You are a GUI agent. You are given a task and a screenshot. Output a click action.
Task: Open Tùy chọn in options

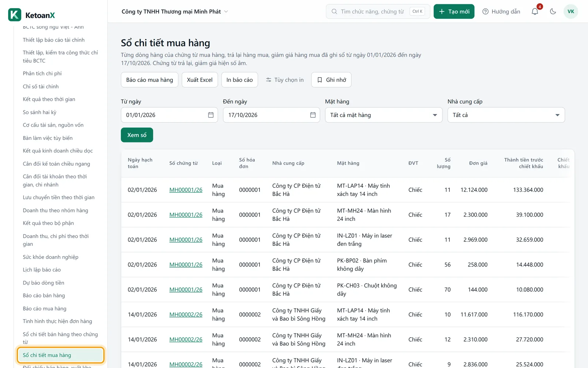click(285, 80)
